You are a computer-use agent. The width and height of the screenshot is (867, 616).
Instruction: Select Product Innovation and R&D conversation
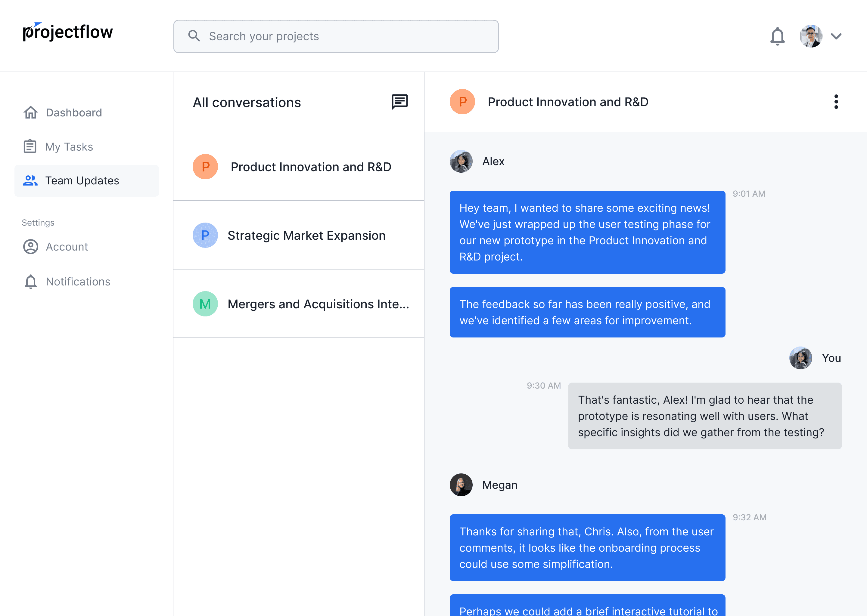299,167
